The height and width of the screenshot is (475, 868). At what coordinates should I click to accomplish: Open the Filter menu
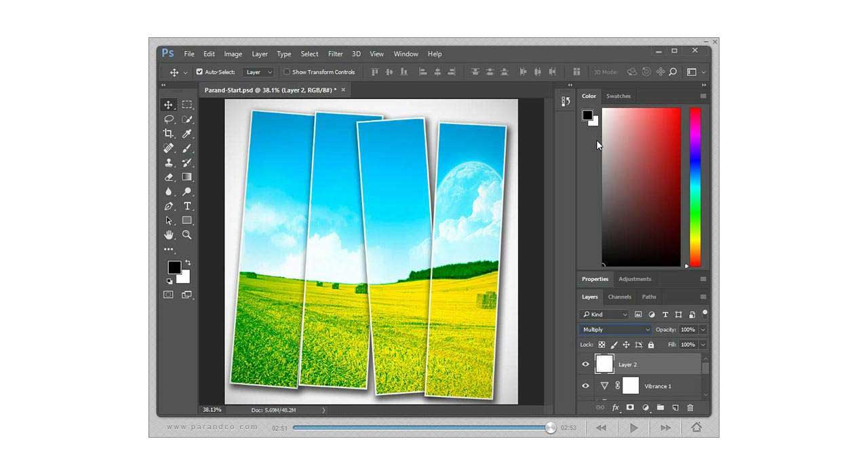click(335, 54)
